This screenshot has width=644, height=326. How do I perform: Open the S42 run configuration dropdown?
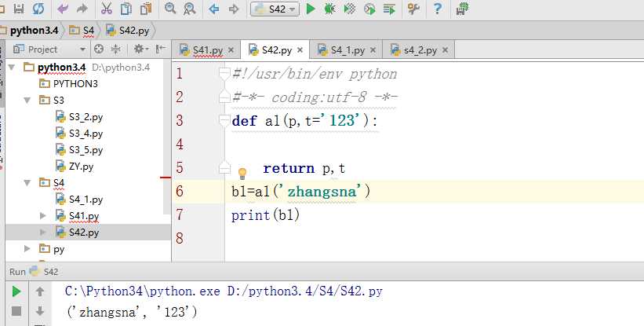(275, 9)
